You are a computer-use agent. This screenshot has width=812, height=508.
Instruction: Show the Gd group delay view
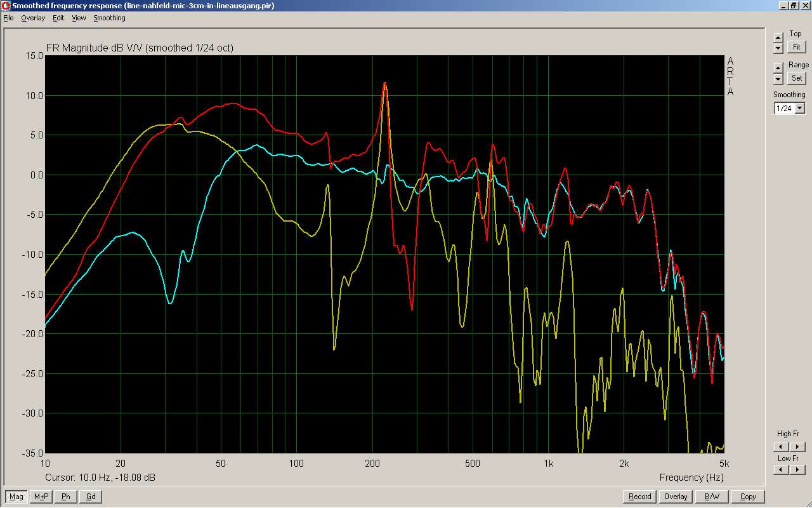pos(91,497)
